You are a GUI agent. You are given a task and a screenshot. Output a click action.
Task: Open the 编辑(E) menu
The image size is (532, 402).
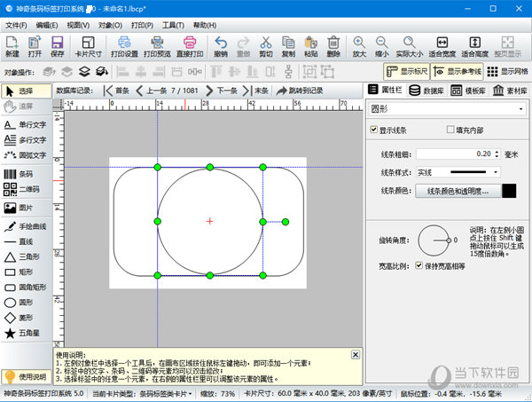(x=47, y=26)
